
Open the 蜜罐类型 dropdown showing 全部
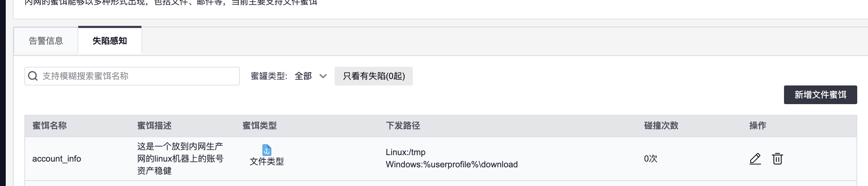point(311,76)
